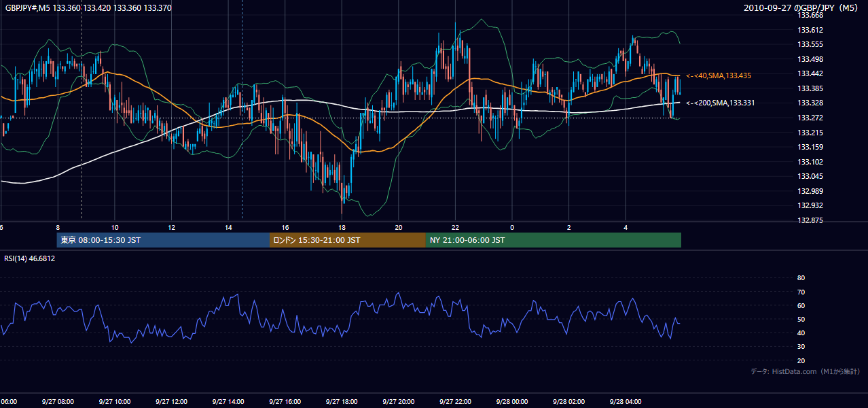Click the 200 SMA 133.331 label

(721, 103)
